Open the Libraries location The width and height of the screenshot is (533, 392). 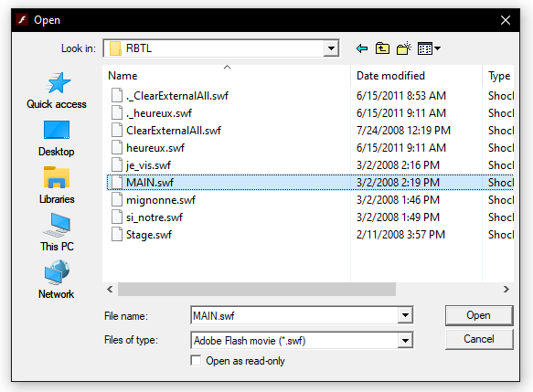tap(57, 185)
